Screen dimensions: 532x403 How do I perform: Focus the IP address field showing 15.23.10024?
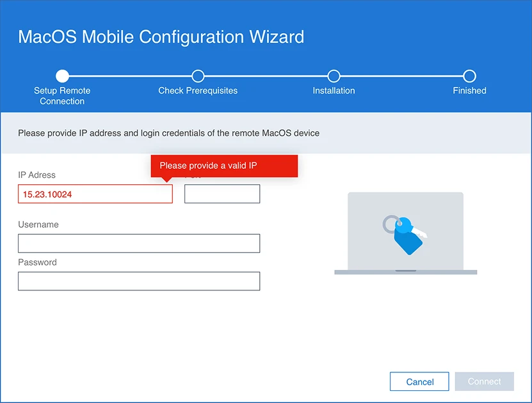pyautogui.click(x=95, y=194)
